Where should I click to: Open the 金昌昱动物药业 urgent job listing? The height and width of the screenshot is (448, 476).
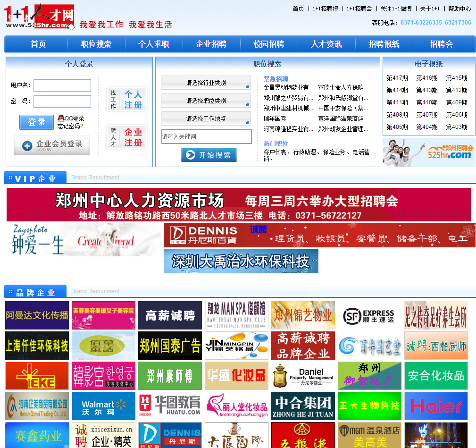click(288, 87)
